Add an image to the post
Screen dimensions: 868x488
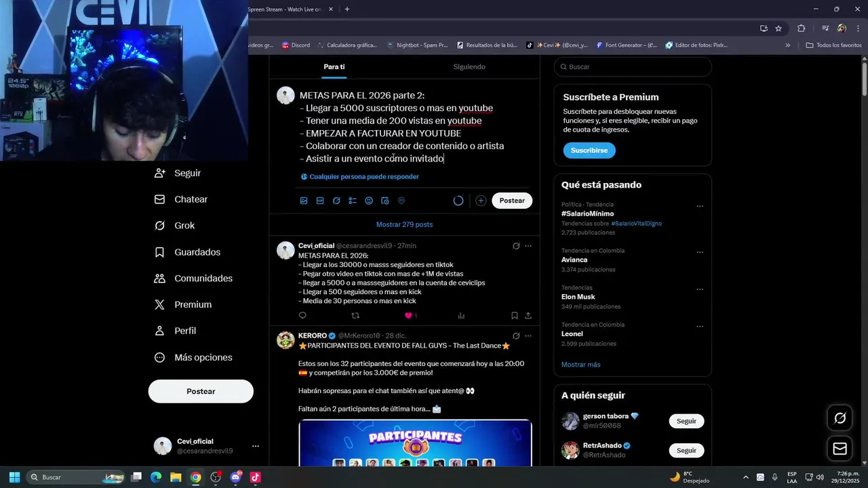pos(304,201)
